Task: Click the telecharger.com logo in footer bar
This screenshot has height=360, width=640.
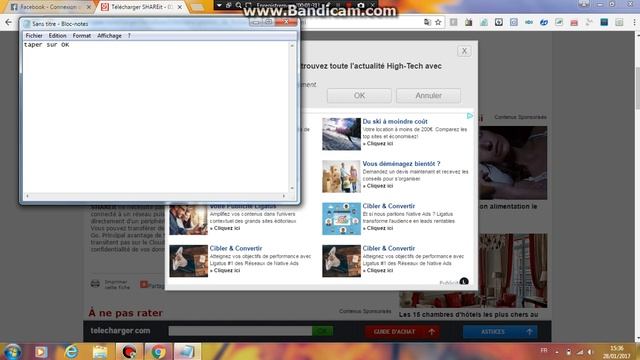Action: (120, 331)
